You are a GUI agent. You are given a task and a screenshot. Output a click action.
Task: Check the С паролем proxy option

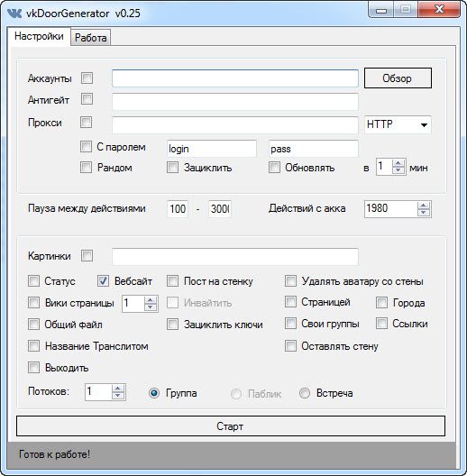coord(86,147)
